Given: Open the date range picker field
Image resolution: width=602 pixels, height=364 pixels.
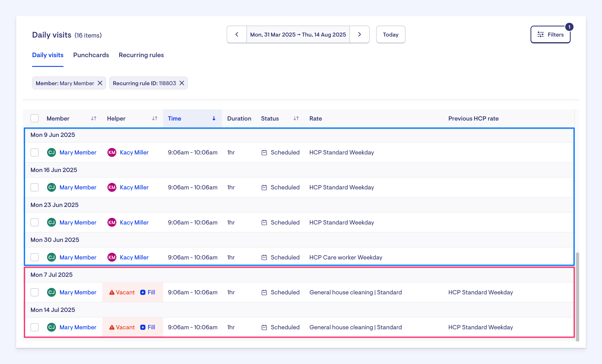Looking at the screenshot, I should click(298, 35).
